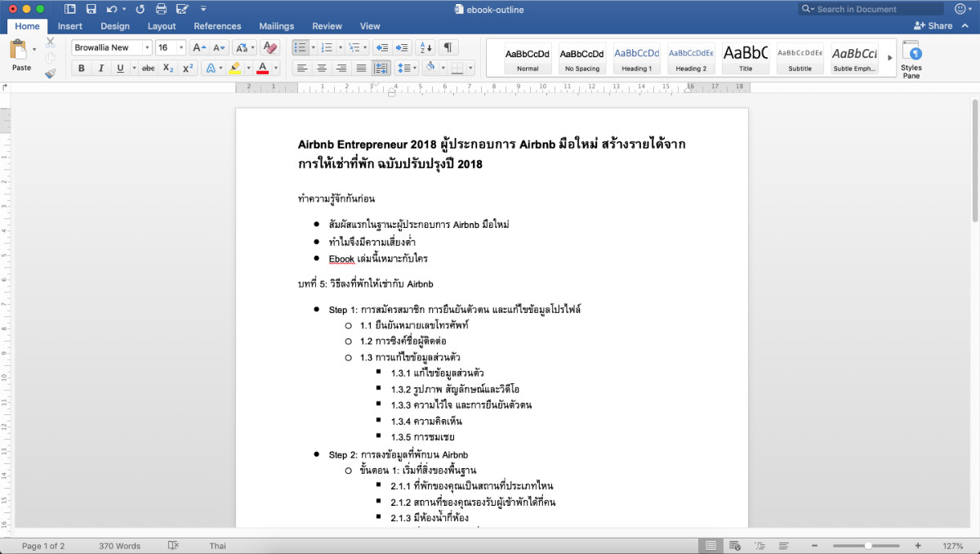Open the Paste options dropdown arrow
The width and height of the screenshot is (980, 554).
(34, 50)
